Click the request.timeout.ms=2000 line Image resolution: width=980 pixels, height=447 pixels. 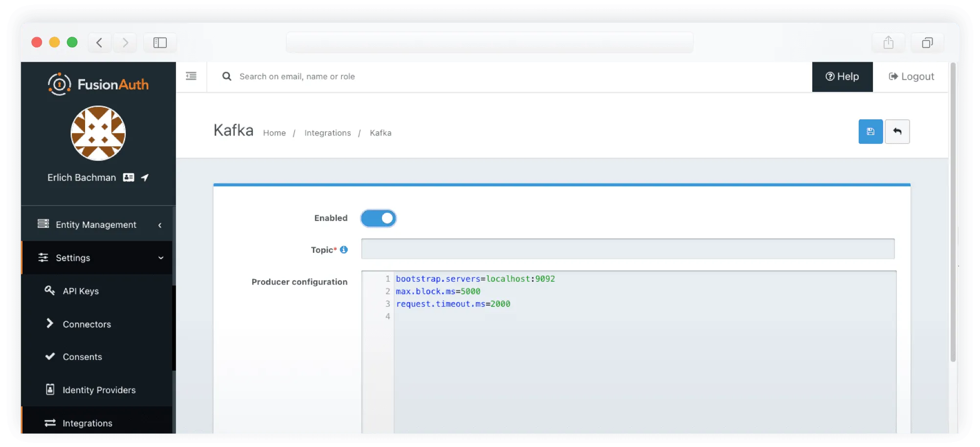pyautogui.click(x=453, y=304)
